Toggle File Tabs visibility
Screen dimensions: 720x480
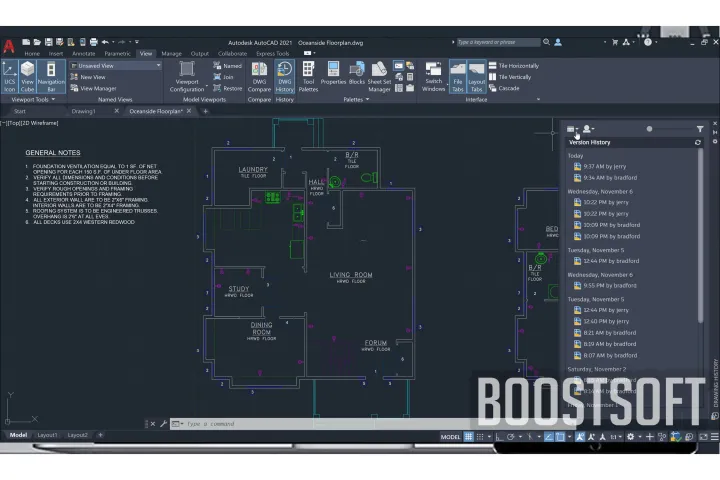pyautogui.click(x=458, y=77)
